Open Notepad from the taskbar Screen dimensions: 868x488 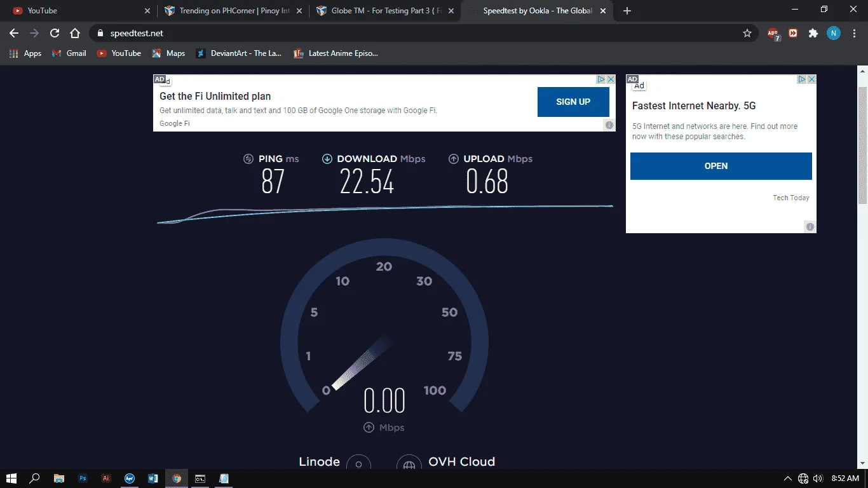224,478
